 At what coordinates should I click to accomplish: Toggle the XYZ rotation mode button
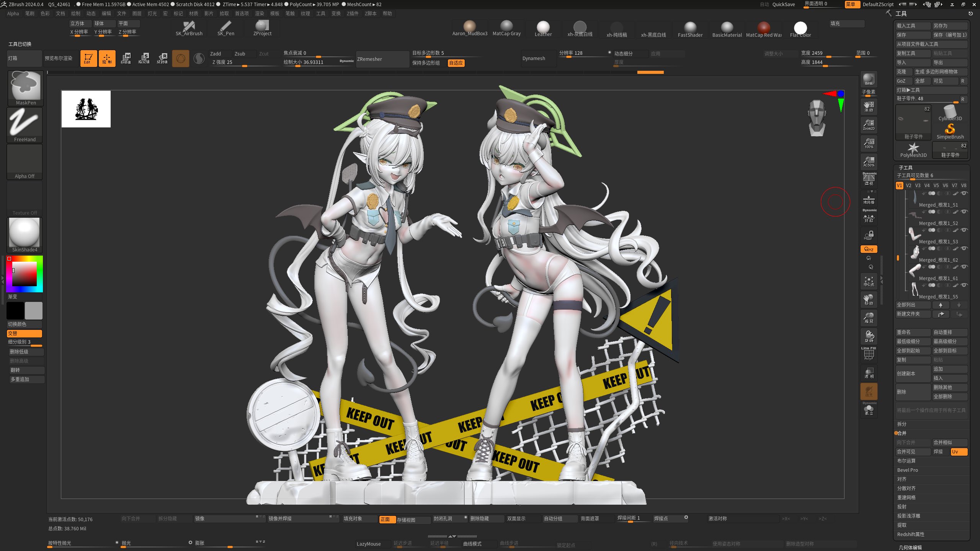pyautogui.click(x=869, y=249)
